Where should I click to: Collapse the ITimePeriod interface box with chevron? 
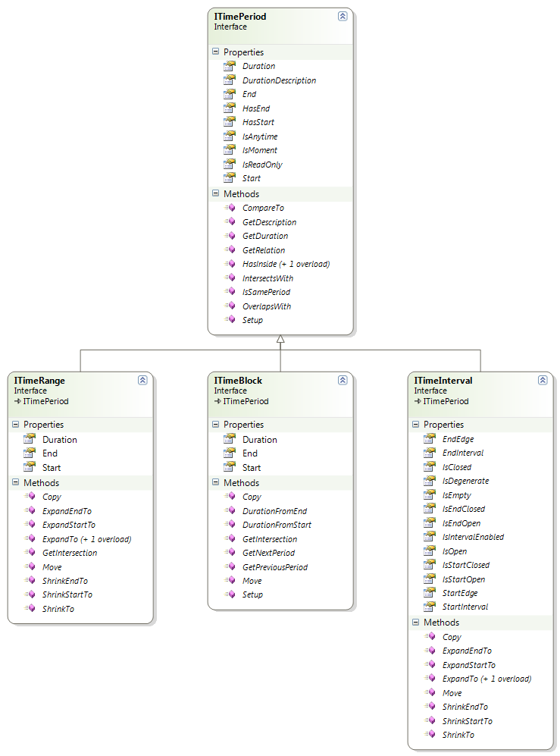tap(343, 16)
